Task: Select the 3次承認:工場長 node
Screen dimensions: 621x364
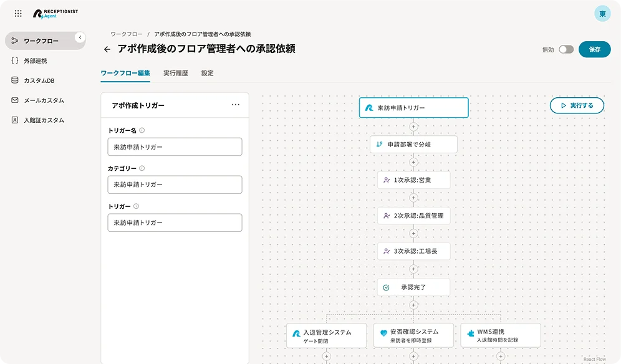Action: pos(413,252)
